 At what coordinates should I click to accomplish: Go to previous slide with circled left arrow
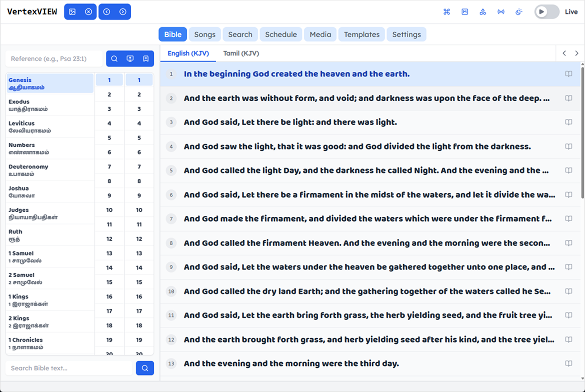[x=107, y=12]
